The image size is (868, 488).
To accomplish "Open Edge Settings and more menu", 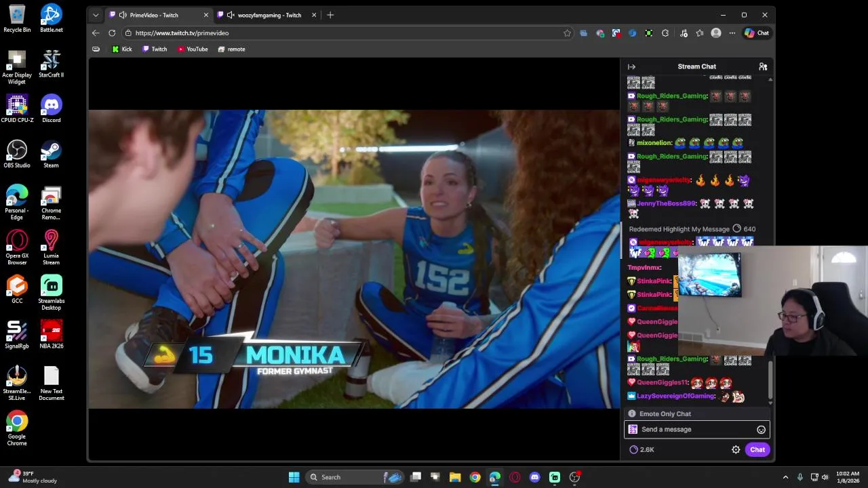I will coord(732,33).
